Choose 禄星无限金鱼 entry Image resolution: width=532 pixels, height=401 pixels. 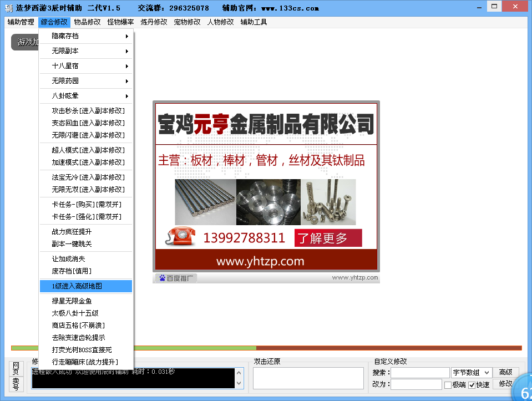(86, 301)
